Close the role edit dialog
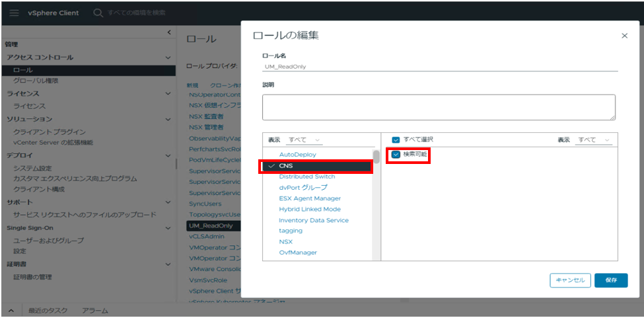 tap(625, 36)
